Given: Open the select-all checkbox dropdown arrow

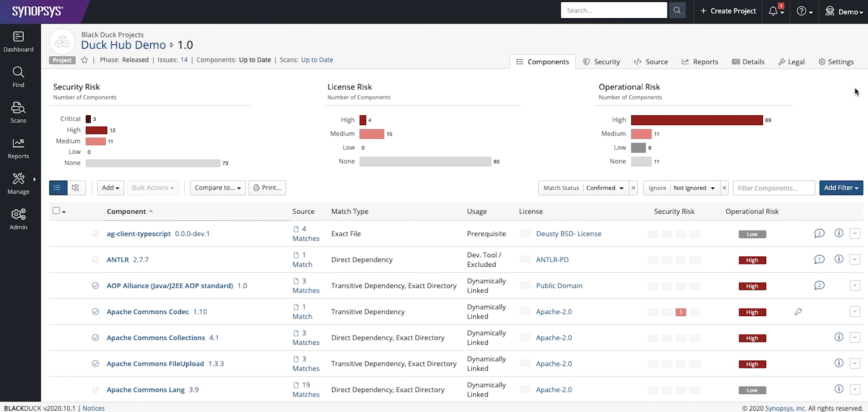Looking at the screenshot, I should click(x=64, y=212).
